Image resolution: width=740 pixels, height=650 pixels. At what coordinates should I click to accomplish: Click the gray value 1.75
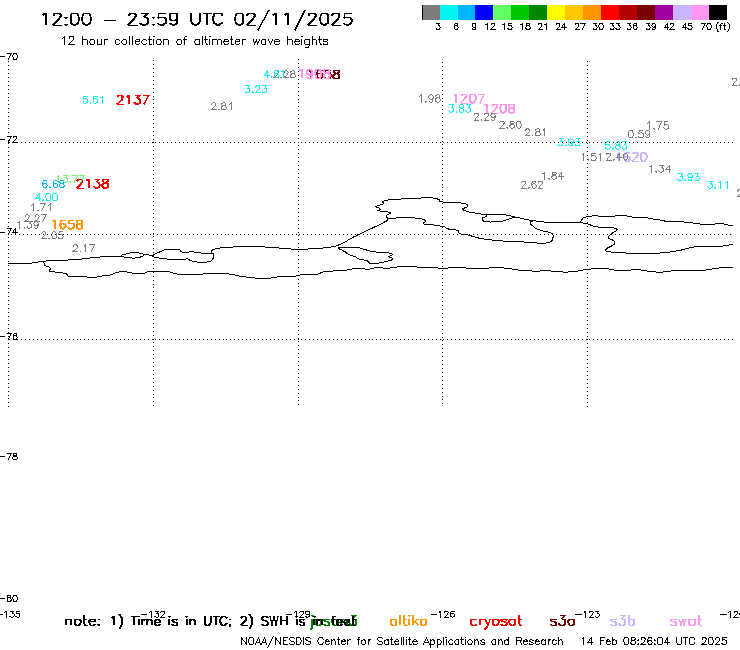(x=657, y=126)
